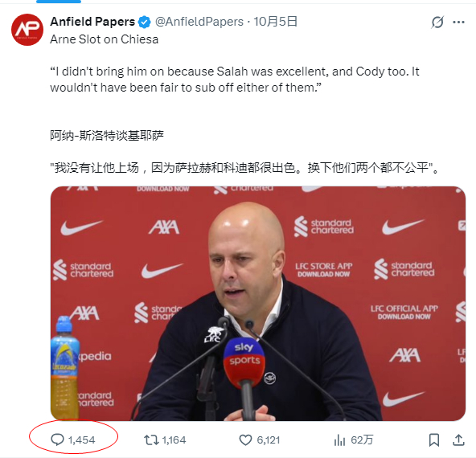The image size is (476, 458).
Task: Open the Arne Slot press conference image
Action: [x=258, y=303]
